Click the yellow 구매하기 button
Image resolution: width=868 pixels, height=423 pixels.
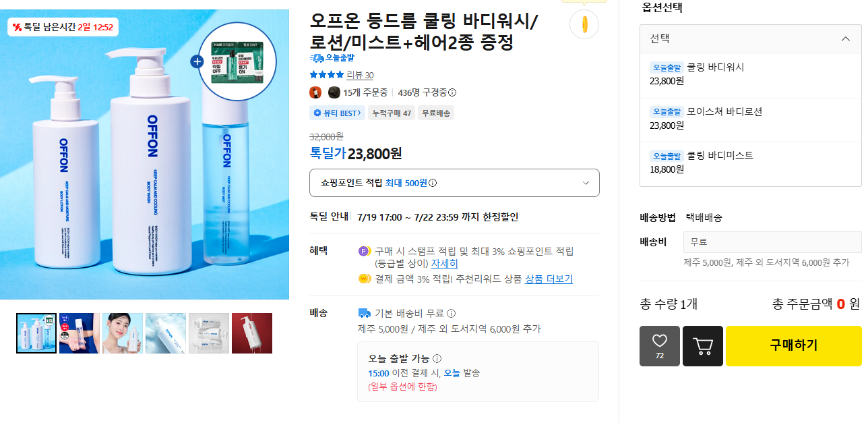click(794, 346)
